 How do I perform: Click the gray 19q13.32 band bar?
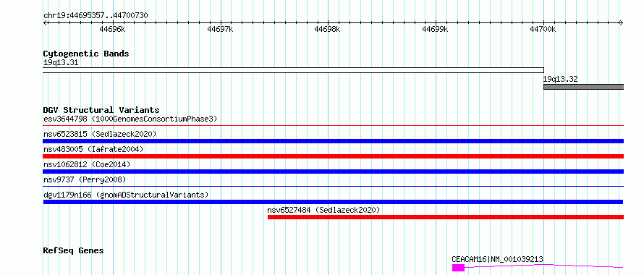click(584, 87)
